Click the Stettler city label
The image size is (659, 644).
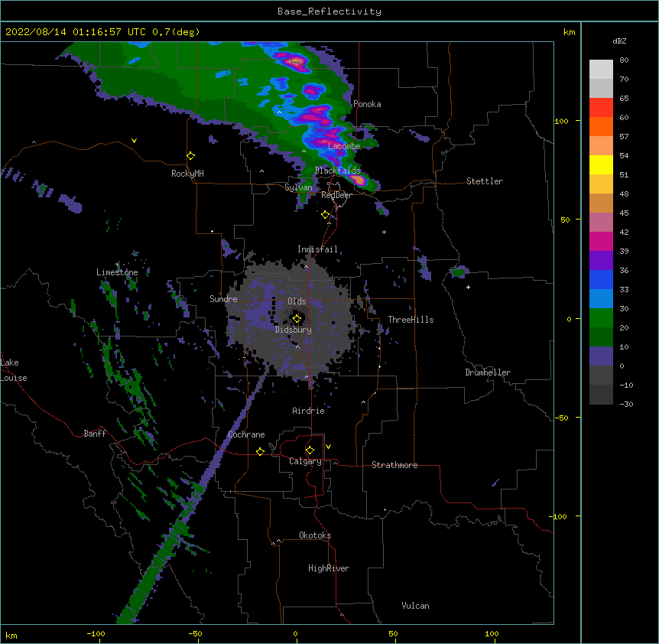pyautogui.click(x=485, y=181)
